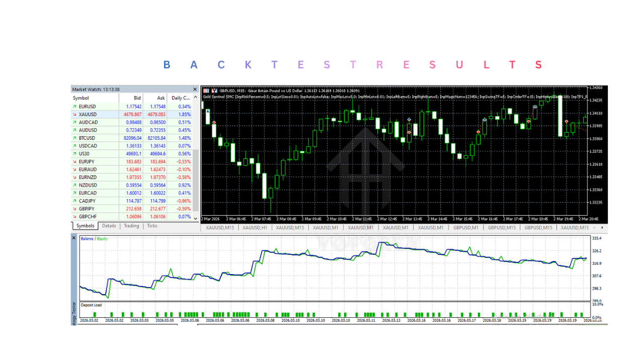644x362 pixels.
Task: Click the up-trend arrow beside BTCUSD
Action: click(x=75, y=138)
